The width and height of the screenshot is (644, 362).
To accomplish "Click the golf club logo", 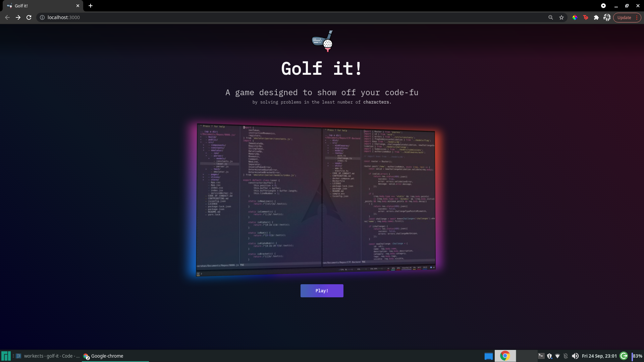I will click(x=322, y=41).
